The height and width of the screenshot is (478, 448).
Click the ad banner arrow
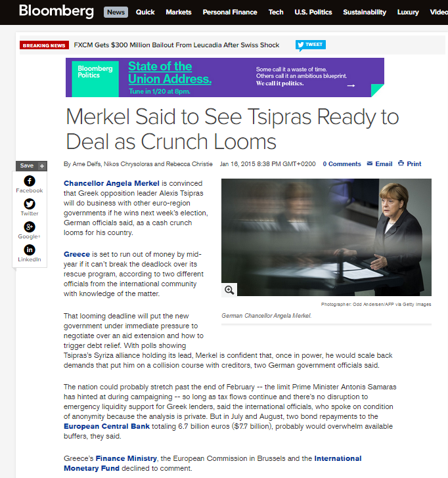point(351,85)
